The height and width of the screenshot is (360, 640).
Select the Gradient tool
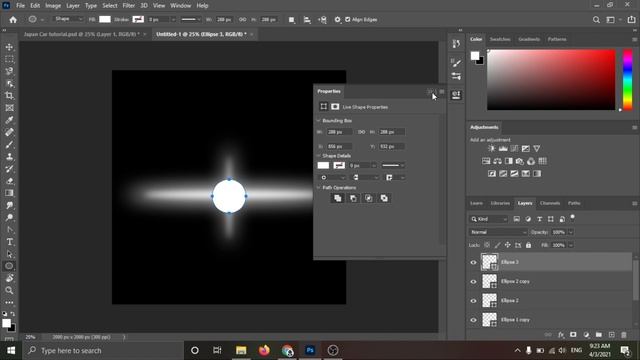[9, 193]
